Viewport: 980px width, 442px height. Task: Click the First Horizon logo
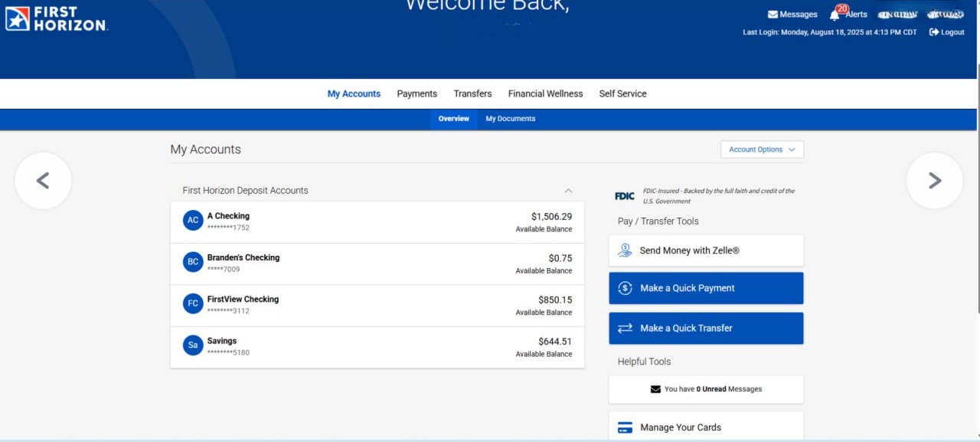coord(56,19)
